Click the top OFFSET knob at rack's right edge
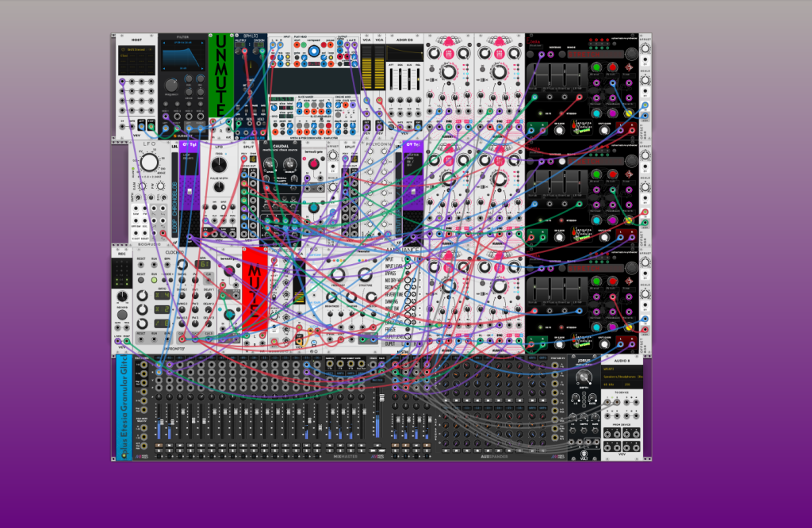812x528 pixels. pyautogui.click(x=645, y=48)
